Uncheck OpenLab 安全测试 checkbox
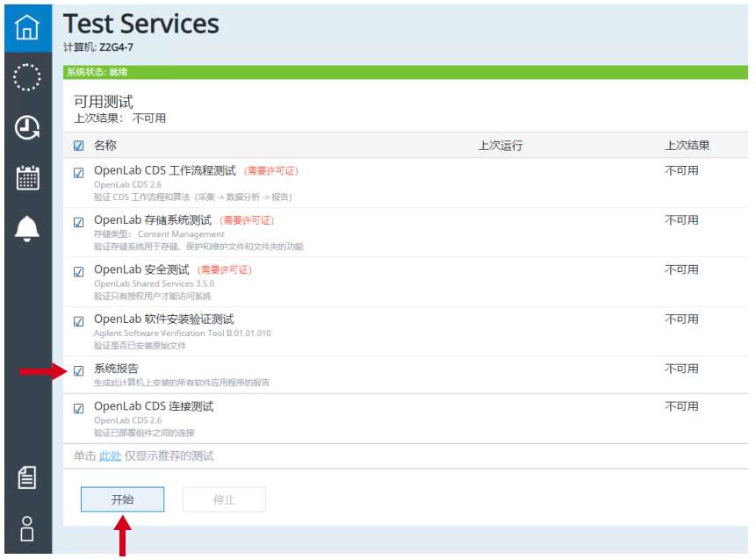The width and height of the screenshot is (756, 559). (79, 272)
